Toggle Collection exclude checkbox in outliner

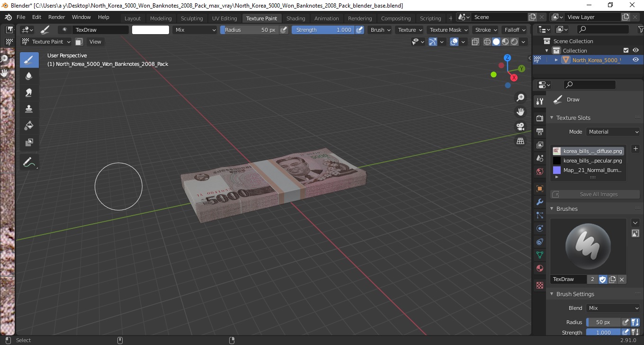626,50
